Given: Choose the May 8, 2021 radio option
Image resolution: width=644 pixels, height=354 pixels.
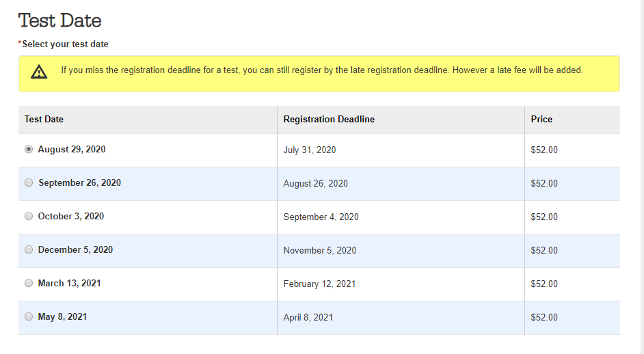Looking at the screenshot, I should [x=29, y=316].
